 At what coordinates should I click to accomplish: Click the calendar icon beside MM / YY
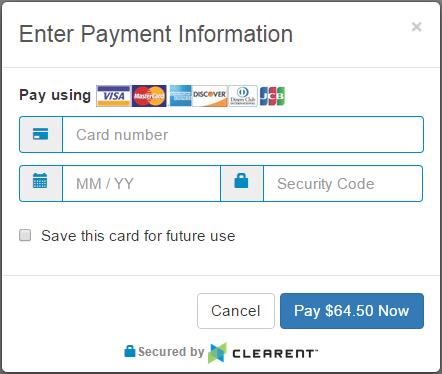pos(40,181)
